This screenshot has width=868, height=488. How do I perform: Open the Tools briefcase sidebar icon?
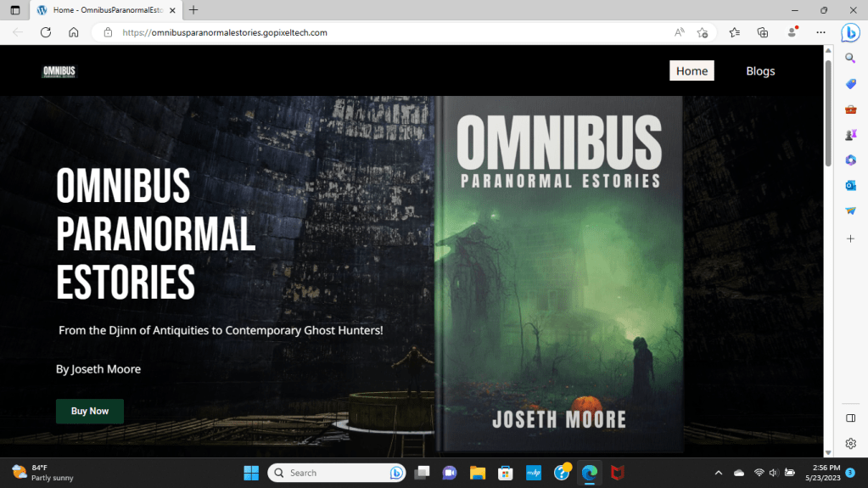point(850,109)
